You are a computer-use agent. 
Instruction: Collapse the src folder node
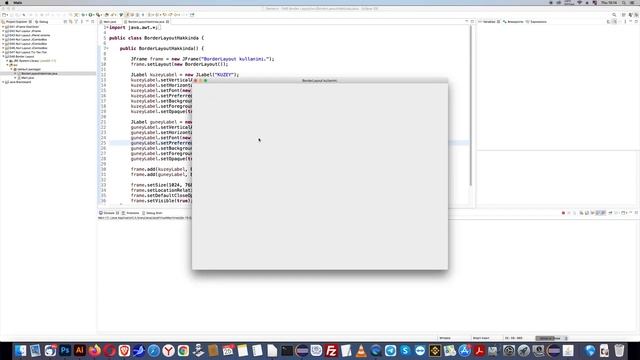tap(7, 65)
